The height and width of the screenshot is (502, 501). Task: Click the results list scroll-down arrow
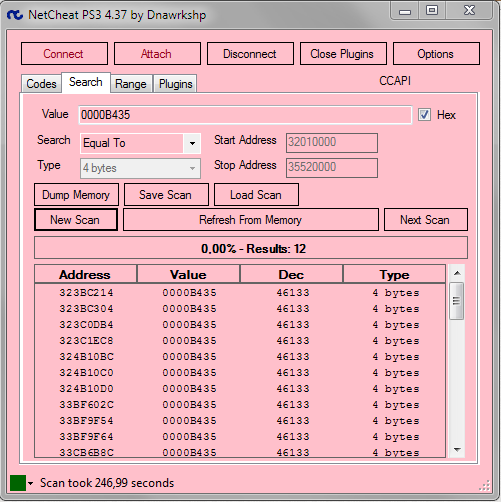[x=457, y=450]
